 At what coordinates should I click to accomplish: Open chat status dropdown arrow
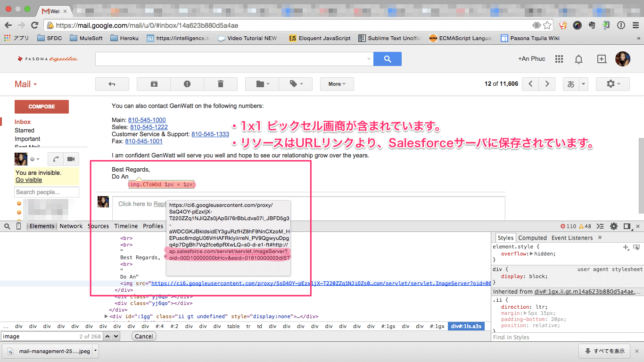[38, 159]
